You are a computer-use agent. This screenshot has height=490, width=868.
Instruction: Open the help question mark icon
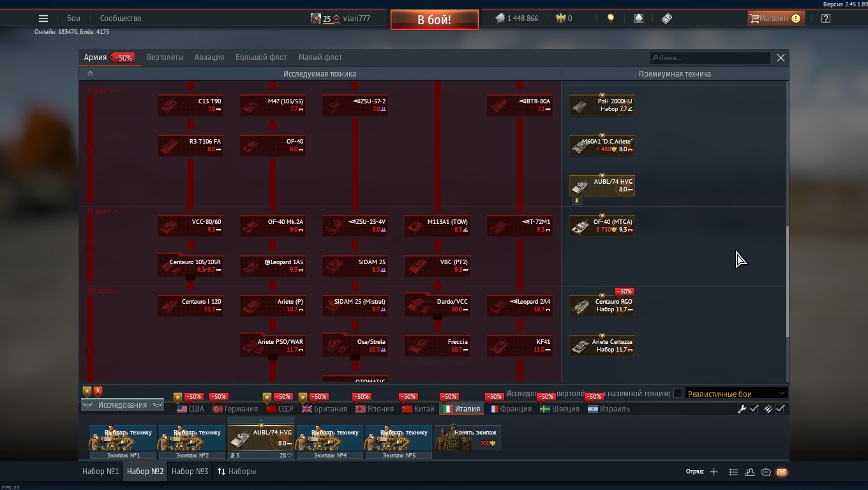click(x=826, y=19)
